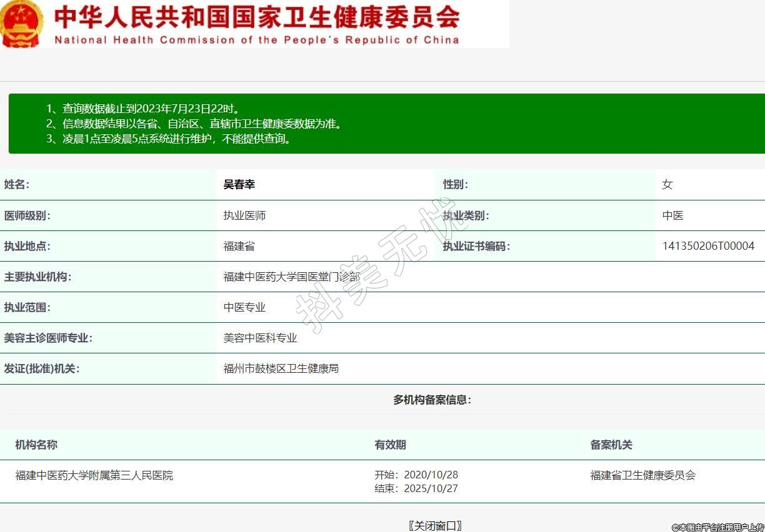Click the first notice line about query data
Screen dimensions: 765x532
144,109
